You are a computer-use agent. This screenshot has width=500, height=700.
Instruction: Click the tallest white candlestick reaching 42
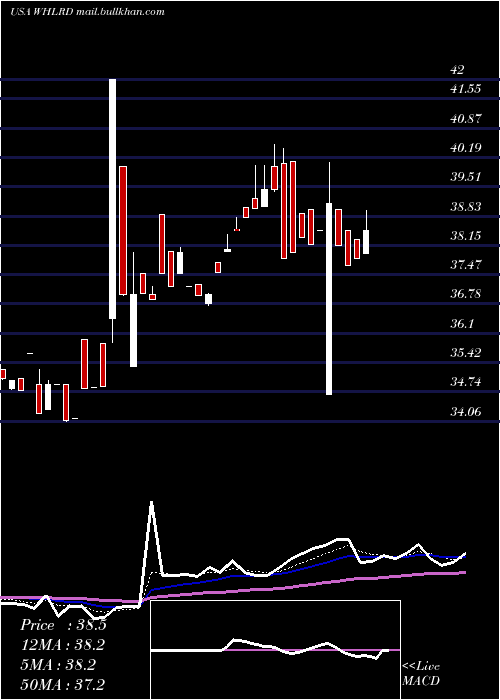pyautogui.click(x=112, y=199)
